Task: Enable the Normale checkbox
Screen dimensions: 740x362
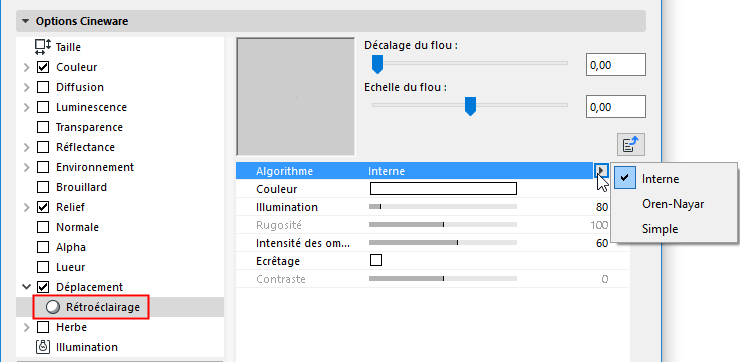Action: point(43,227)
